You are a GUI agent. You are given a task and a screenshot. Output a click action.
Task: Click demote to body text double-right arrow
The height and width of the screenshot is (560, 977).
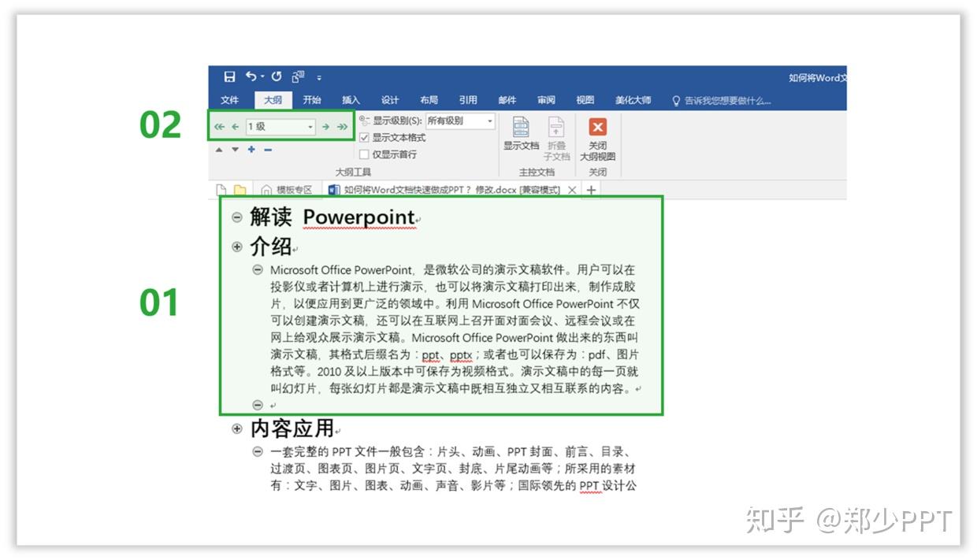(341, 127)
